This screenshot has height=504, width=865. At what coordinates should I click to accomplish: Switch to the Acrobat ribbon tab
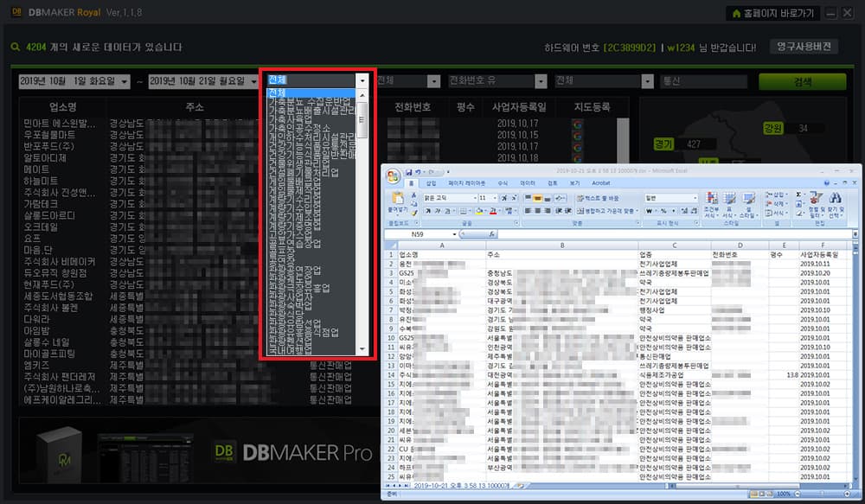tap(601, 183)
